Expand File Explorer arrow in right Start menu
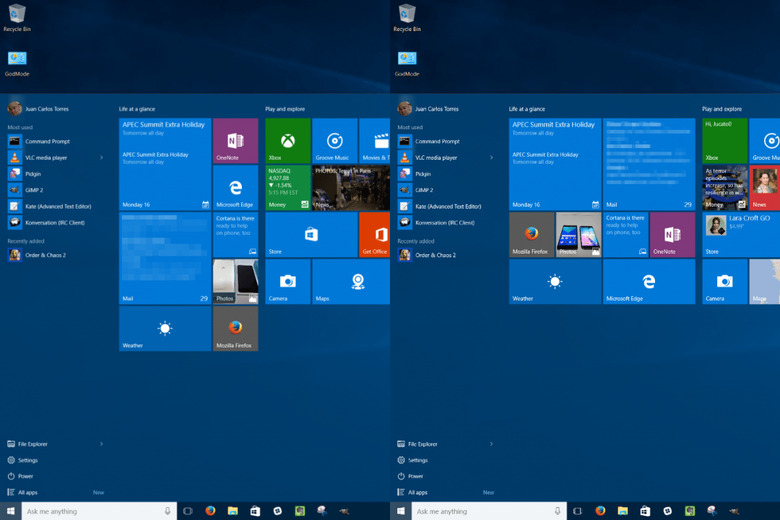This screenshot has height=520, width=780. pyautogui.click(x=491, y=444)
